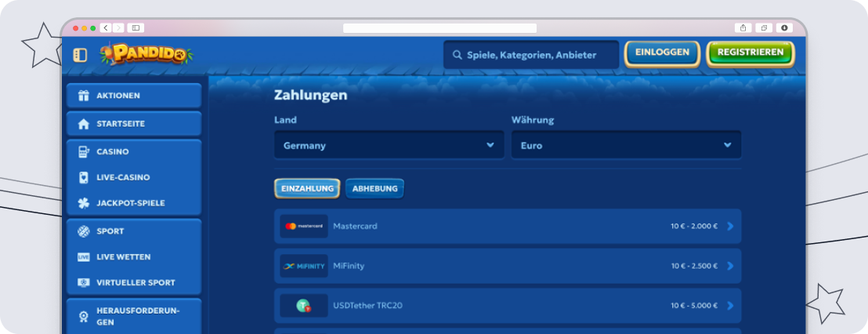Switch to the Einzahlung tab
This screenshot has height=334, width=868.
pos(307,188)
